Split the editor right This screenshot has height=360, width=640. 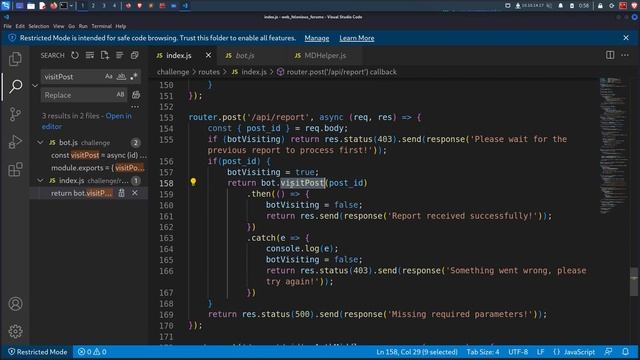[610, 55]
